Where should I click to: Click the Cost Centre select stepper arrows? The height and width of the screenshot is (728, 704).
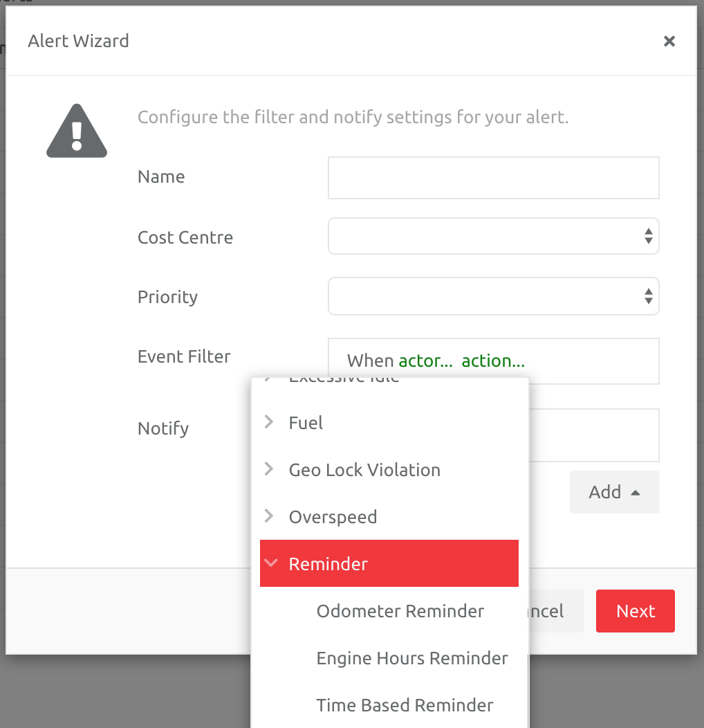649,236
